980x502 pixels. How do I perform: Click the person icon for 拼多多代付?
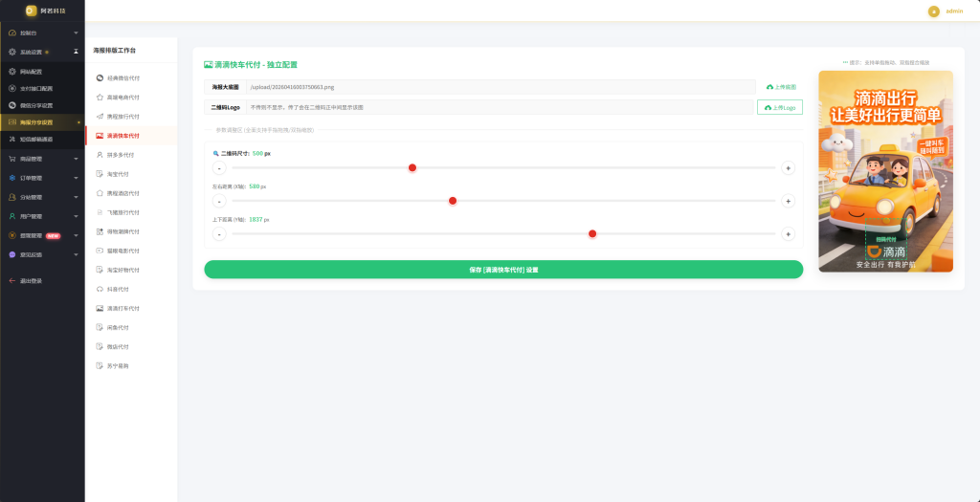click(100, 155)
